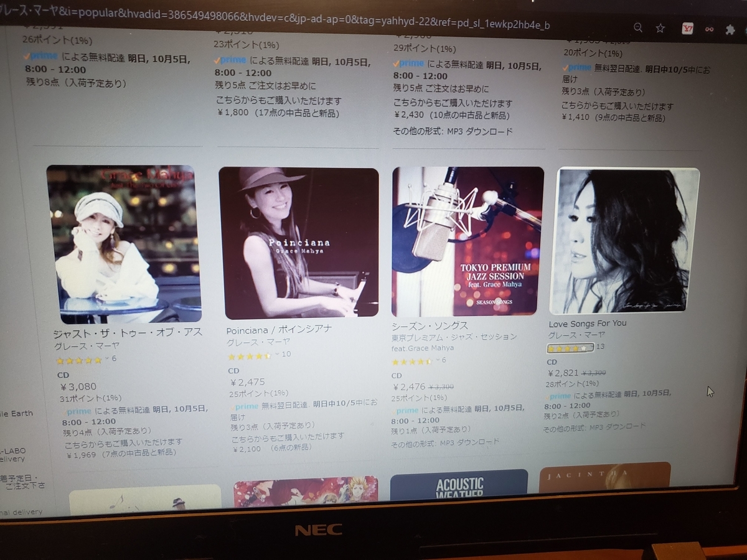Open Love Songs For You product title
This screenshot has width=747, height=560.
pyautogui.click(x=588, y=324)
